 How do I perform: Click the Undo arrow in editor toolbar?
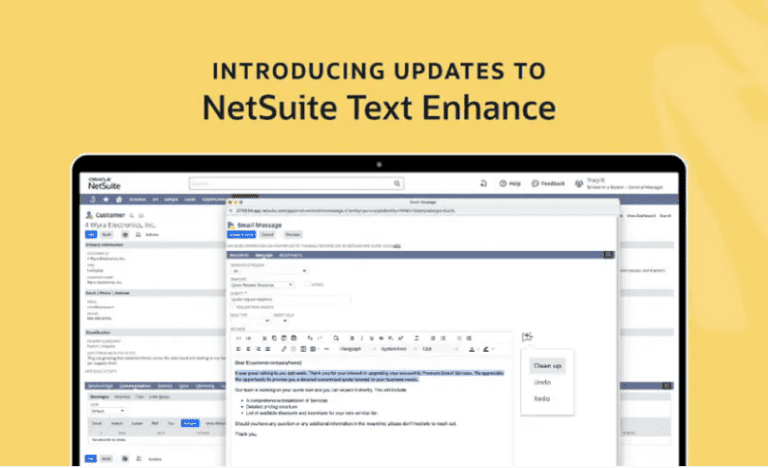tap(310, 338)
